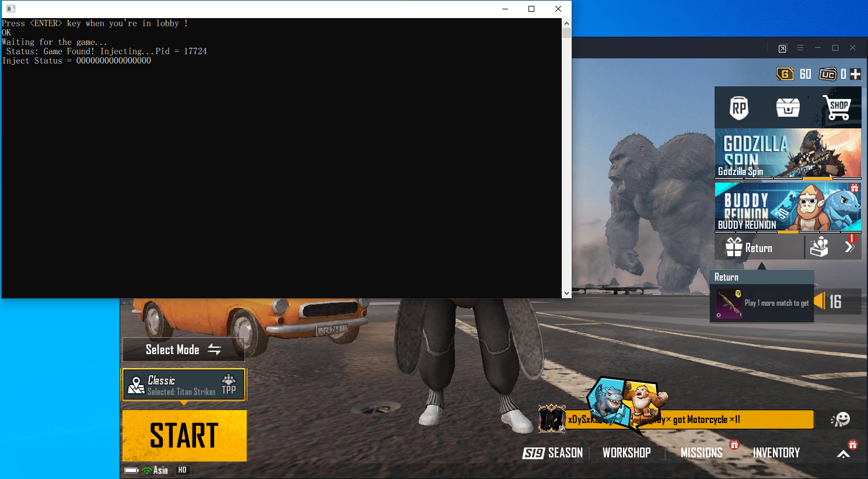Open the event gifts box icon beside Return
The height and width of the screenshot is (479, 868).
click(x=819, y=247)
